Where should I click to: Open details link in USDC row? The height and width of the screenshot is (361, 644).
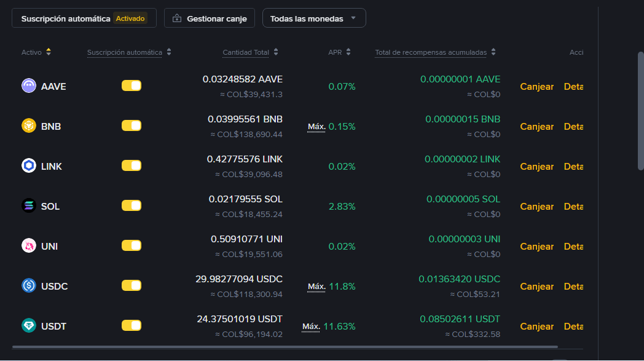coord(573,286)
